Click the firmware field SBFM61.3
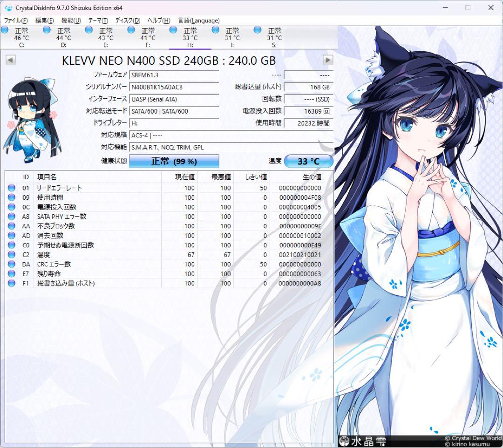Viewport: 503px width, 448px height. [x=174, y=75]
